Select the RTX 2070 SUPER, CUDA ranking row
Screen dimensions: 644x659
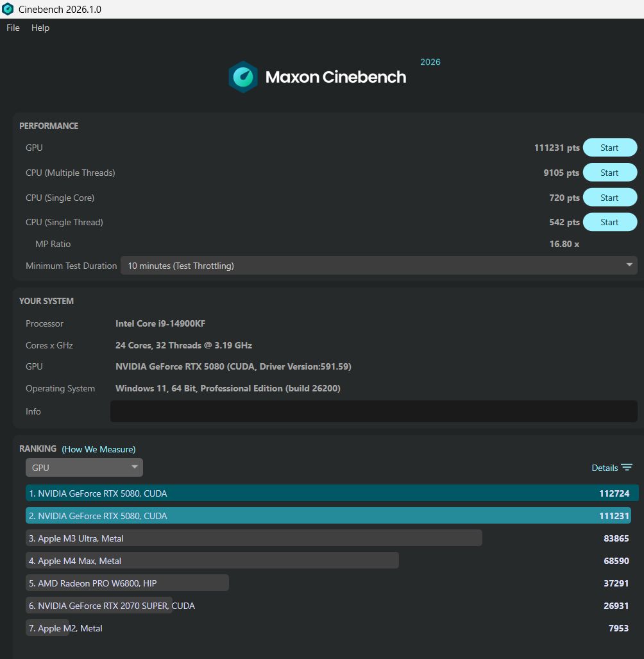328,605
